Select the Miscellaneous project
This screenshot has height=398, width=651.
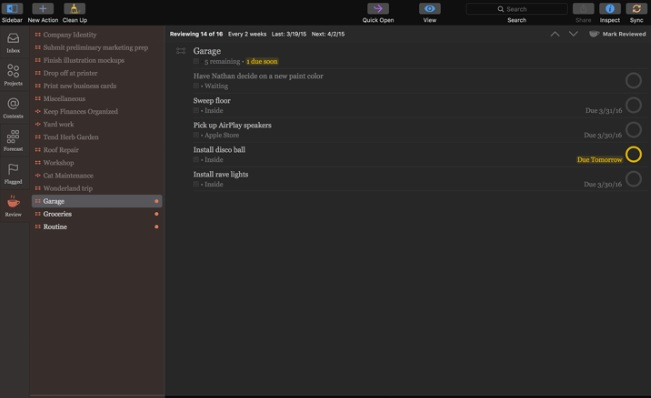pyautogui.click(x=97, y=99)
